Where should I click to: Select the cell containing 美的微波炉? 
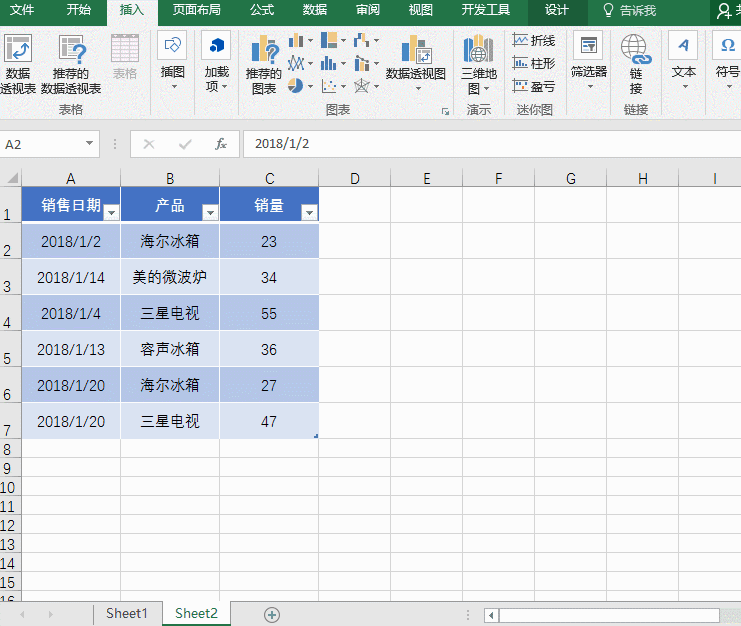pos(170,277)
